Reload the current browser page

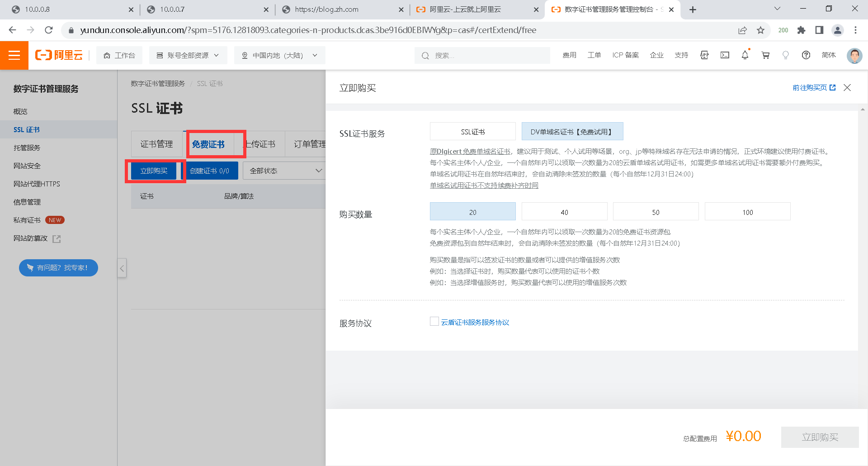(49, 30)
